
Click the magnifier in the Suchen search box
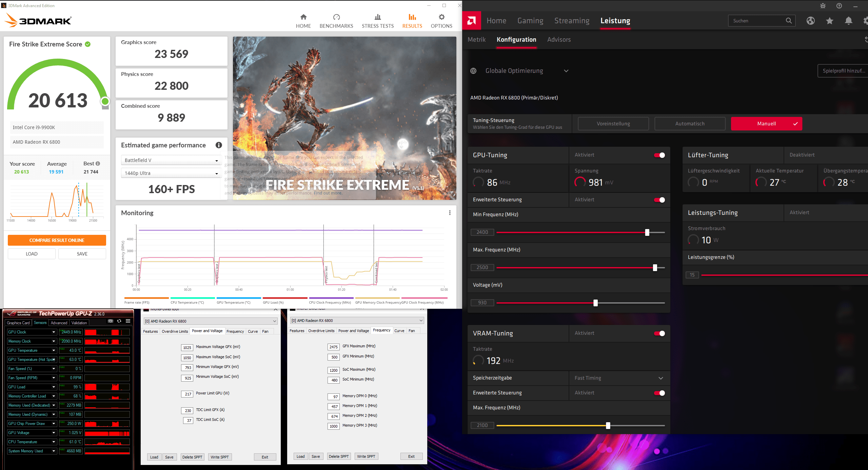tap(789, 21)
